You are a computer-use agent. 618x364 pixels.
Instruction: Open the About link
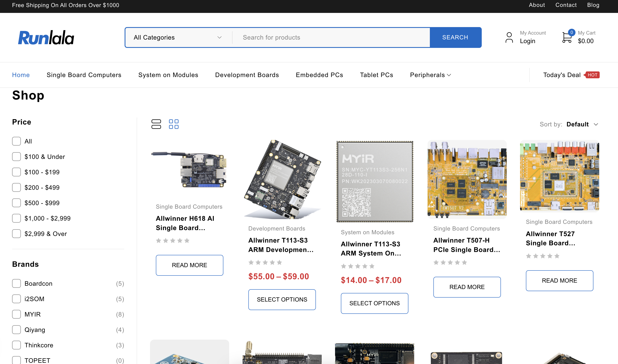point(537,5)
